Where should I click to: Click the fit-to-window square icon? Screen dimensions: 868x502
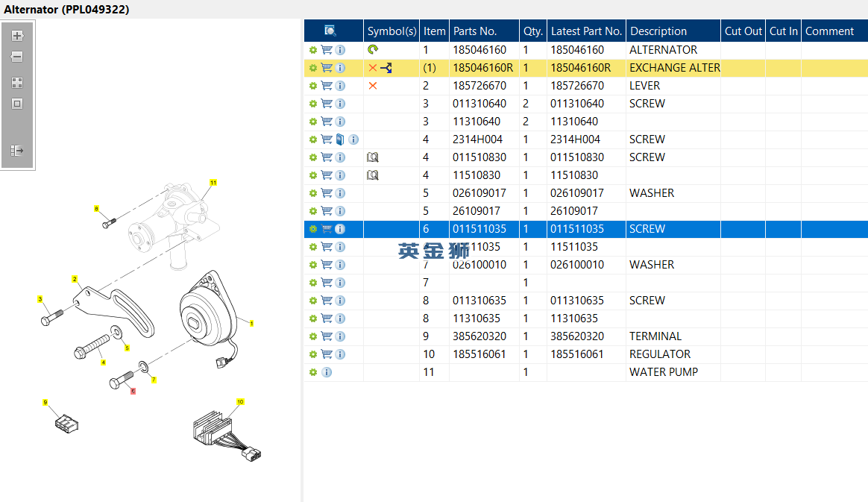[x=17, y=104]
